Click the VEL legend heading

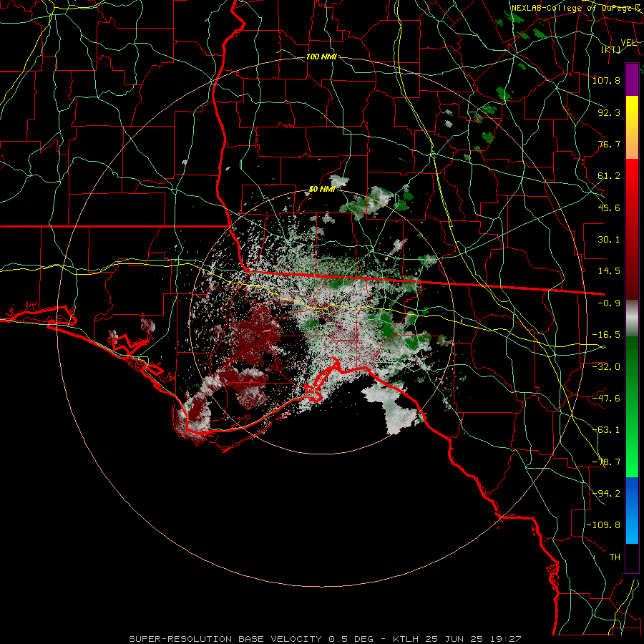click(629, 43)
